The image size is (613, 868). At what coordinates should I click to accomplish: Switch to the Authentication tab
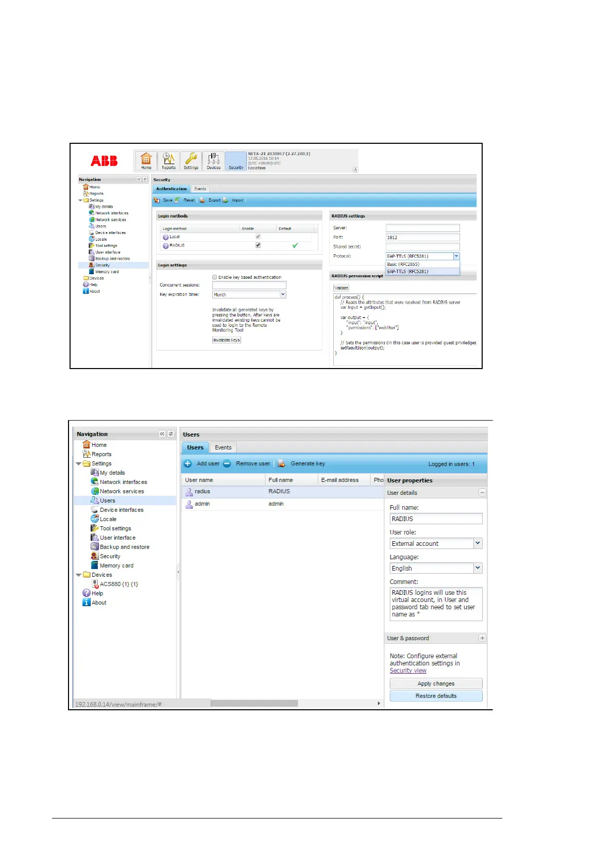coord(172,189)
